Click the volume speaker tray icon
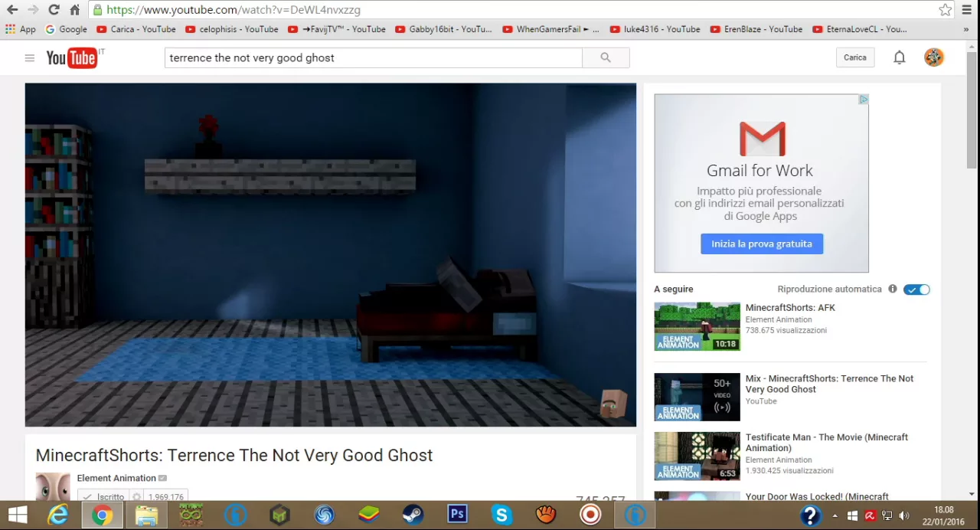This screenshot has width=980, height=530. pyautogui.click(x=904, y=516)
